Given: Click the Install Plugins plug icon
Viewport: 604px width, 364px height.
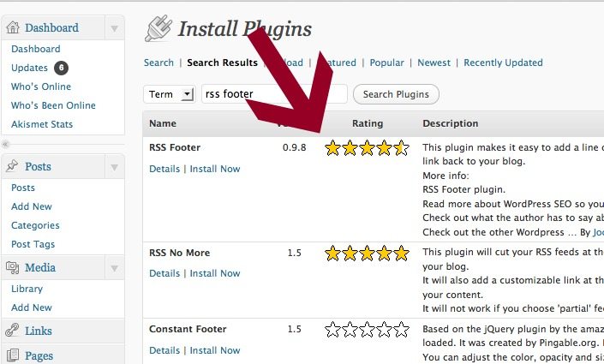Looking at the screenshot, I should click(x=158, y=28).
